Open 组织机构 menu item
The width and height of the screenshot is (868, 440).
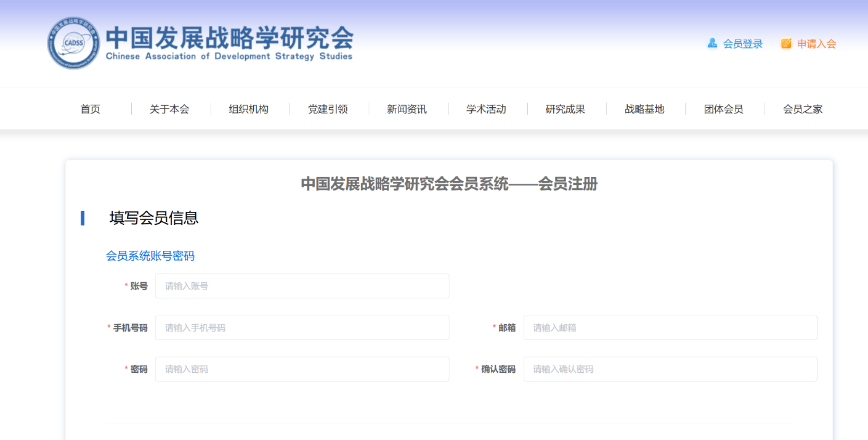click(249, 109)
